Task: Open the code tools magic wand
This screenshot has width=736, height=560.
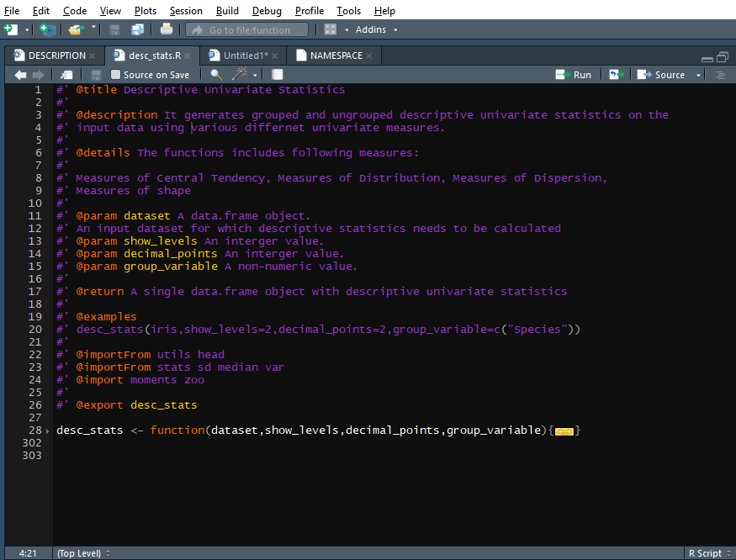Action: [x=238, y=74]
